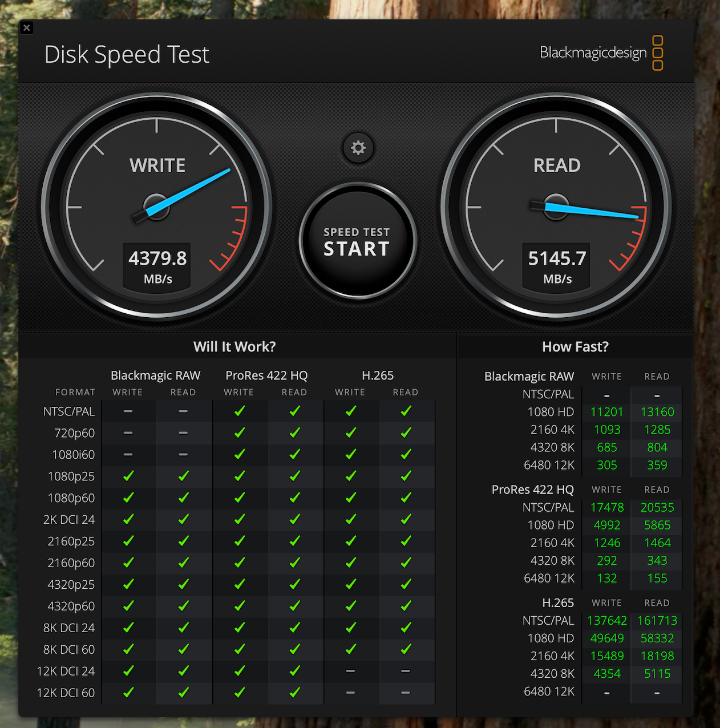
Task: Click the ProRes 422 HQ write checkmark for NTSC/PAL
Action: tap(240, 411)
